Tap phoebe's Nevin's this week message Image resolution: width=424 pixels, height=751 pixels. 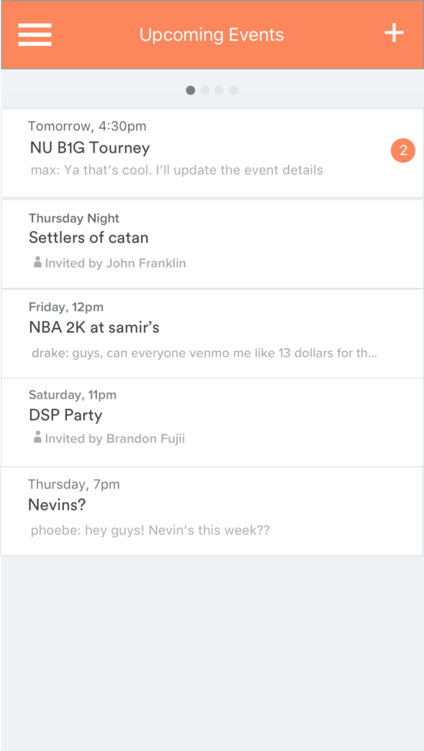coord(150,530)
